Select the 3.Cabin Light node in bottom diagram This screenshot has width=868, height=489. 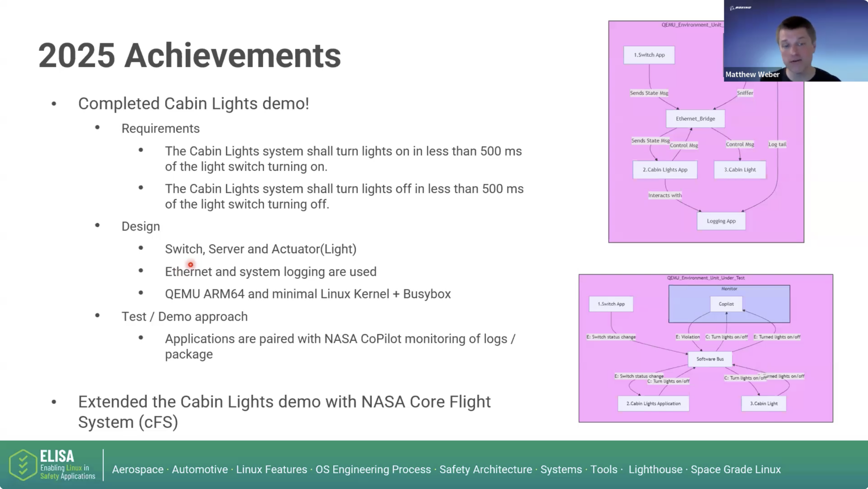764,403
